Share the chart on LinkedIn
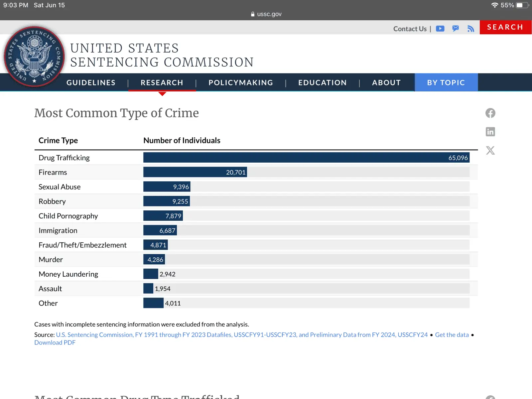The width and height of the screenshot is (532, 399). [x=490, y=132]
